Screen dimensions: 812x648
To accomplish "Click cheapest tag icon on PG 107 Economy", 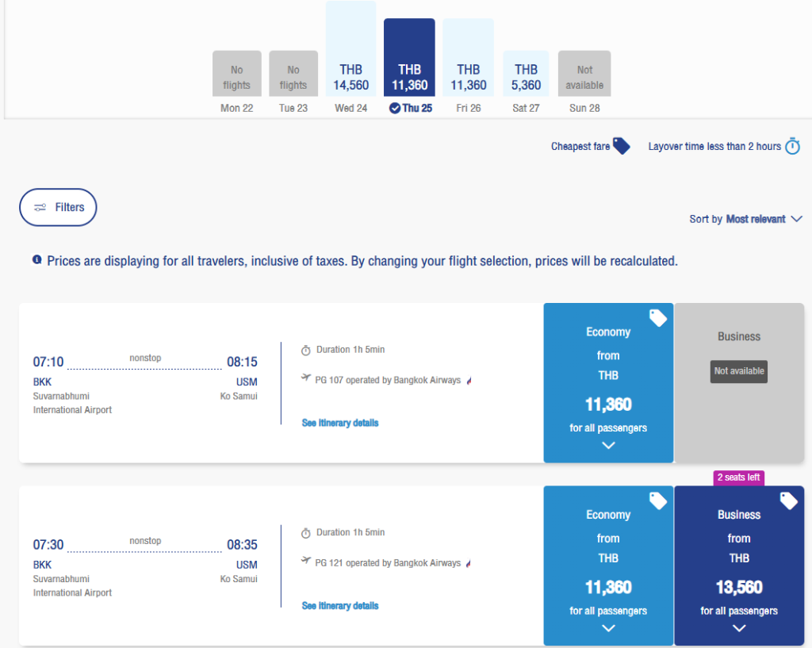I will click(x=657, y=317).
